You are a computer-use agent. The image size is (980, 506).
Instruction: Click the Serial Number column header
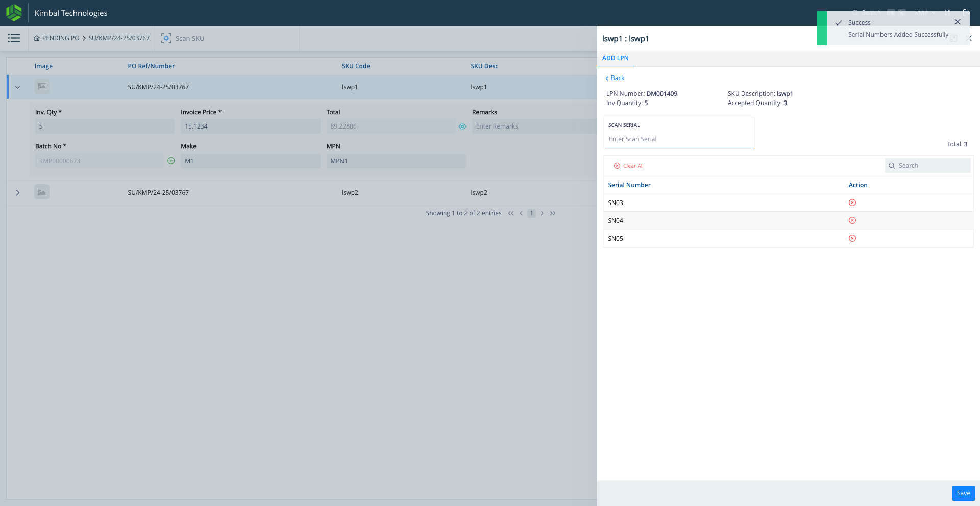tap(629, 185)
